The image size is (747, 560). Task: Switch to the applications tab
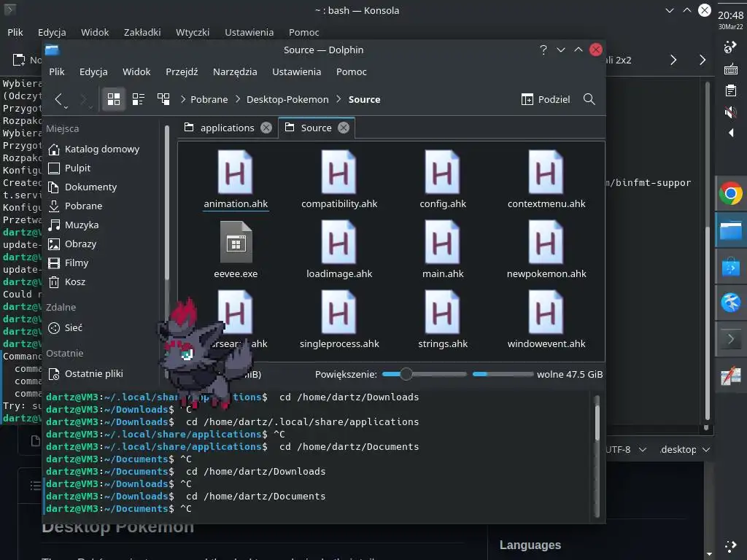tap(227, 128)
